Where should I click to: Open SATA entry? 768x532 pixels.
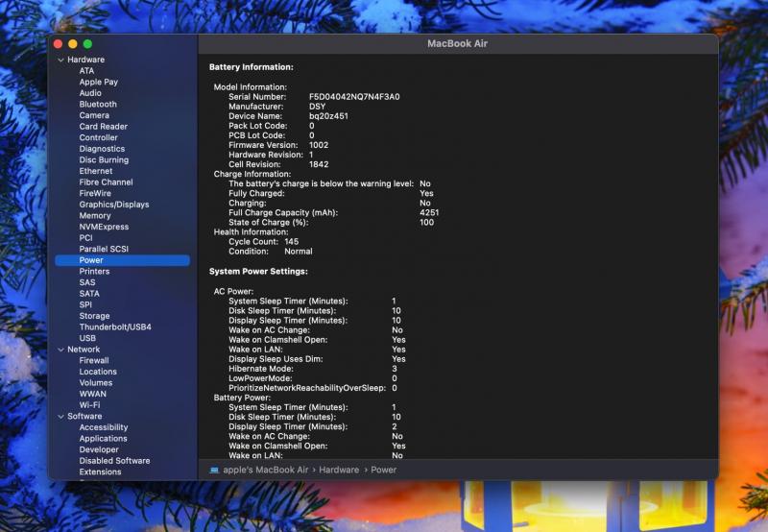(89, 294)
